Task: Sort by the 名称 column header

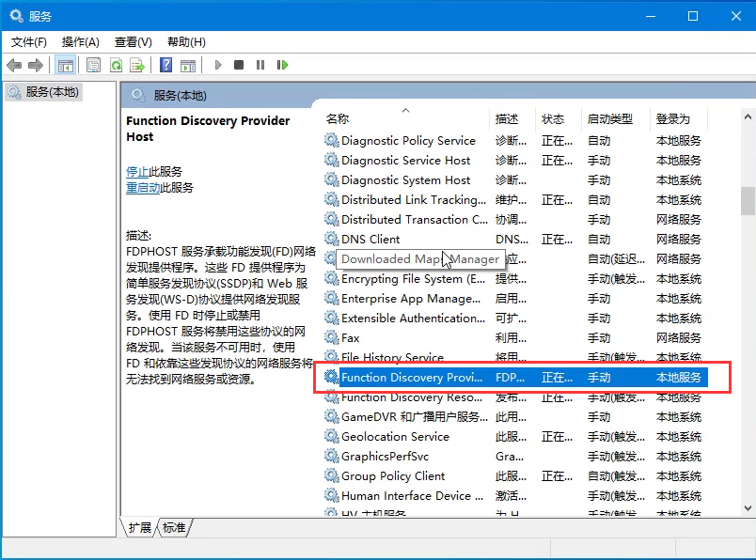Action: pyautogui.click(x=405, y=118)
